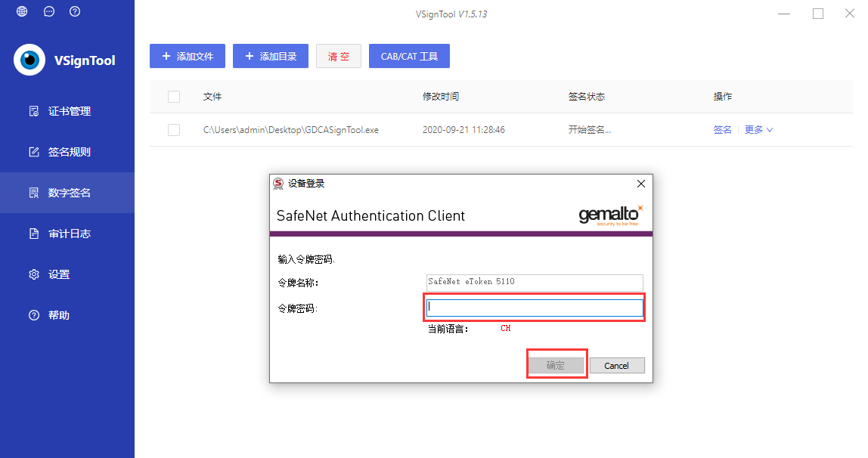
Task: Focus the 令牌密码 input field
Action: tap(535, 308)
